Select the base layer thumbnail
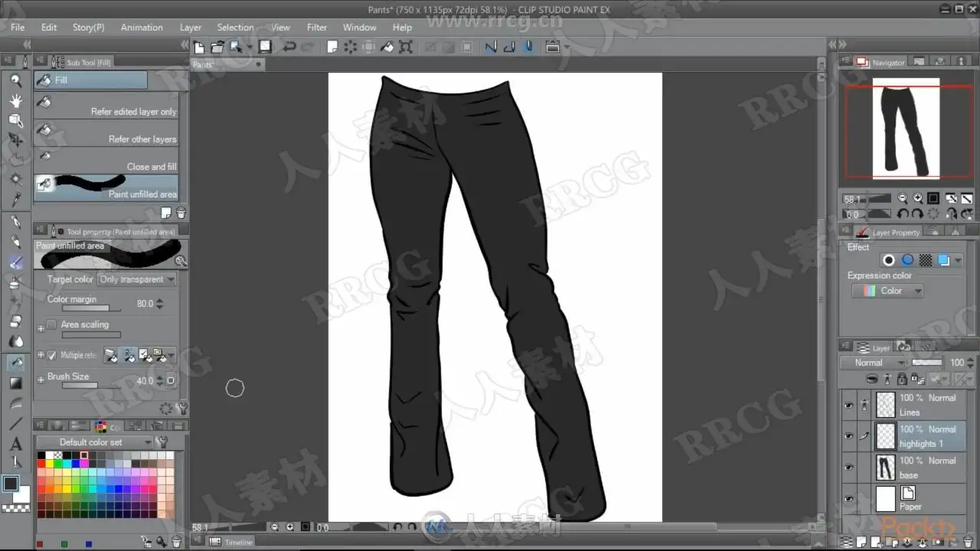 point(886,468)
